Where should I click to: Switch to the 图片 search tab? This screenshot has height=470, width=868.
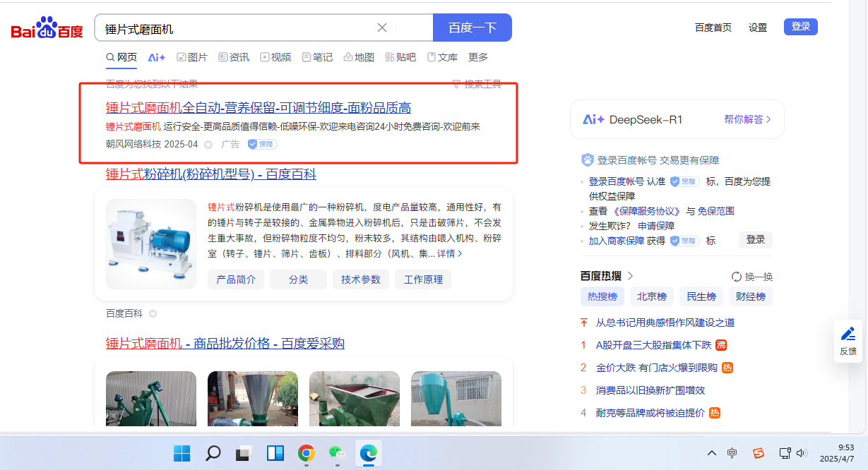(x=192, y=57)
